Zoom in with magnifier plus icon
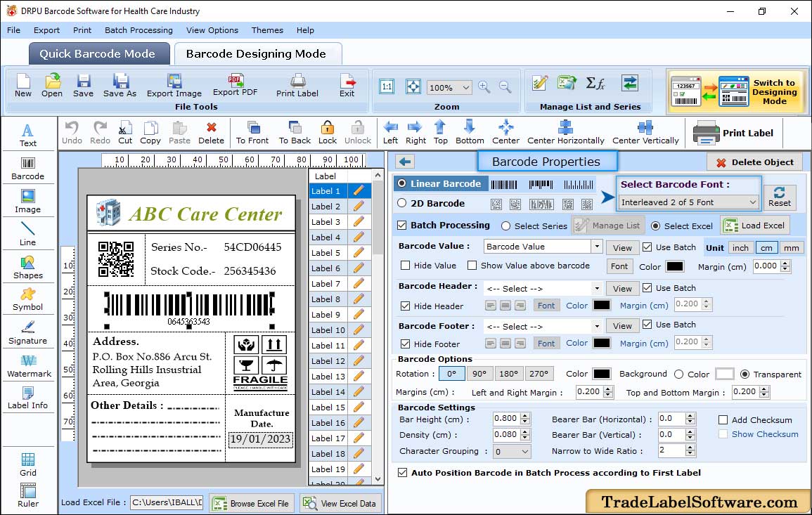 (484, 87)
